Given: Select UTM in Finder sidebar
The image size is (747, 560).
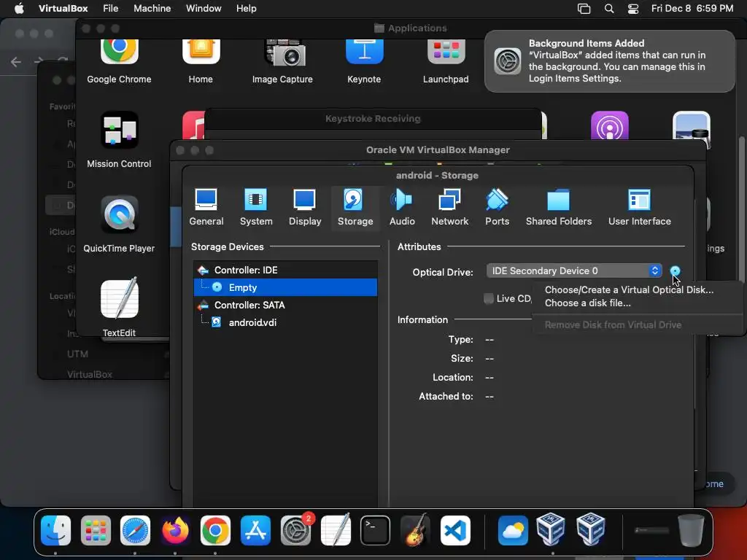Looking at the screenshot, I should coord(77,354).
